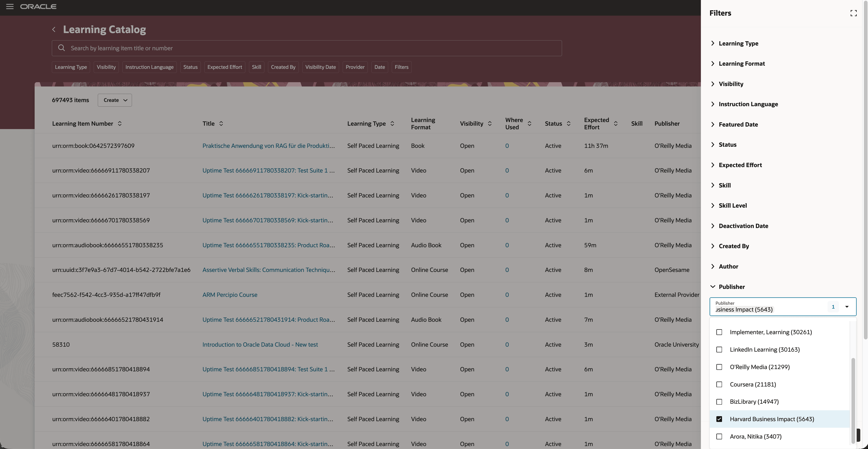Image resolution: width=868 pixels, height=449 pixels.
Task: Expand the Created By filter section
Action: pyautogui.click(x=713, y=246)
